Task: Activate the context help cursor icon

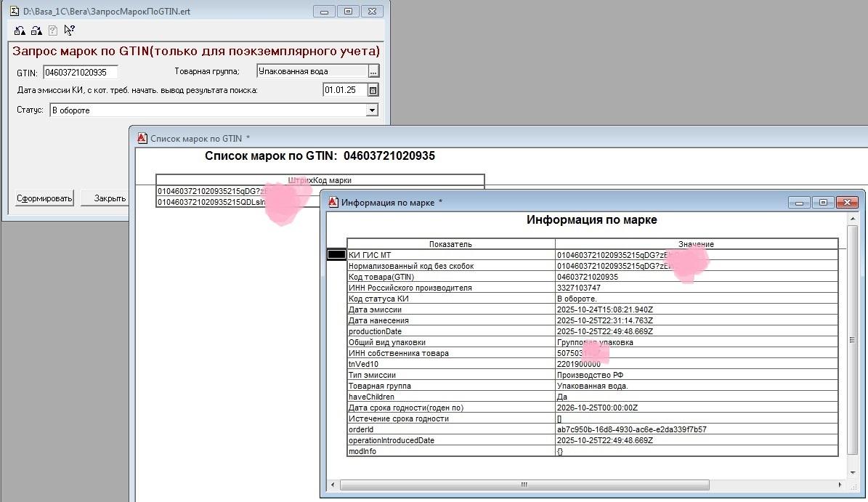Action: (x=70, y=31)
